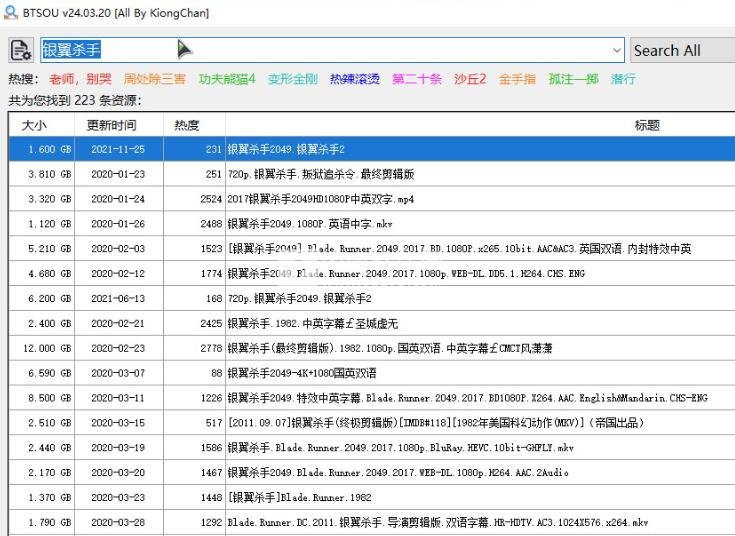Click date cell 2020-03-07
The height and width of the screenshot is (536, 735).
pyautogui.click(x=118, y=373)
